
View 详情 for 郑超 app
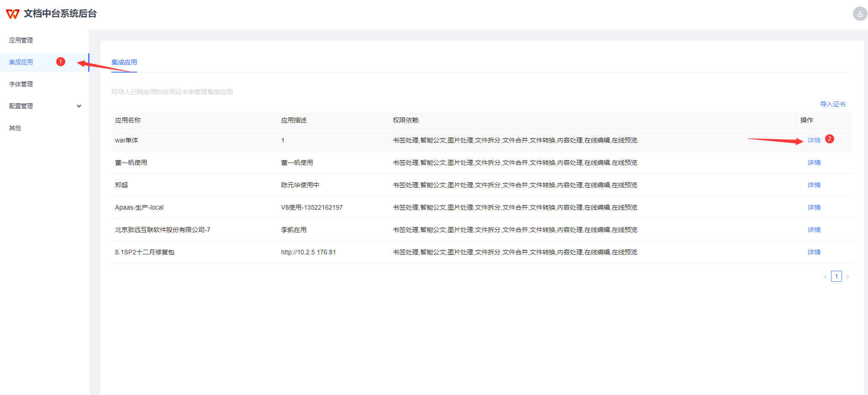coord(814,185)
